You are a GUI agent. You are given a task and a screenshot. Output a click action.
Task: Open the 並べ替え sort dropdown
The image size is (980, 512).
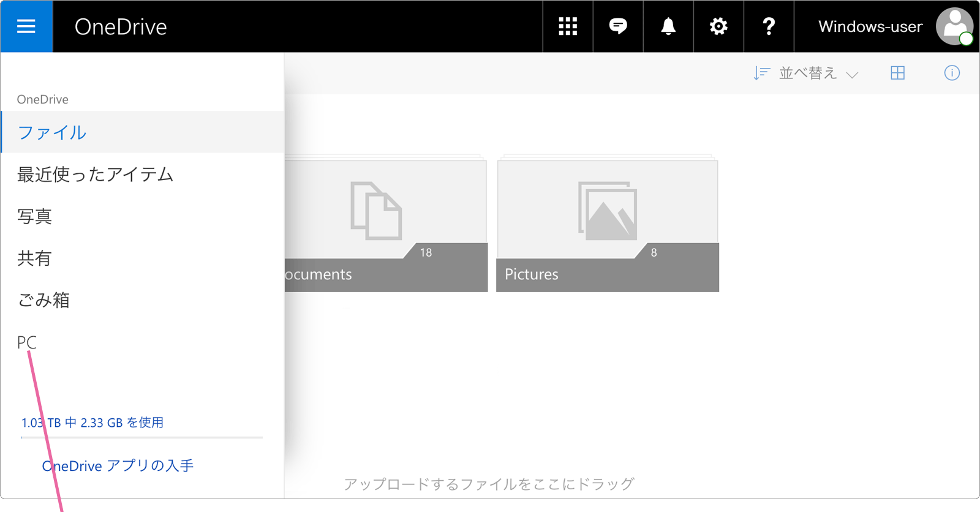(x=806, y=73)
